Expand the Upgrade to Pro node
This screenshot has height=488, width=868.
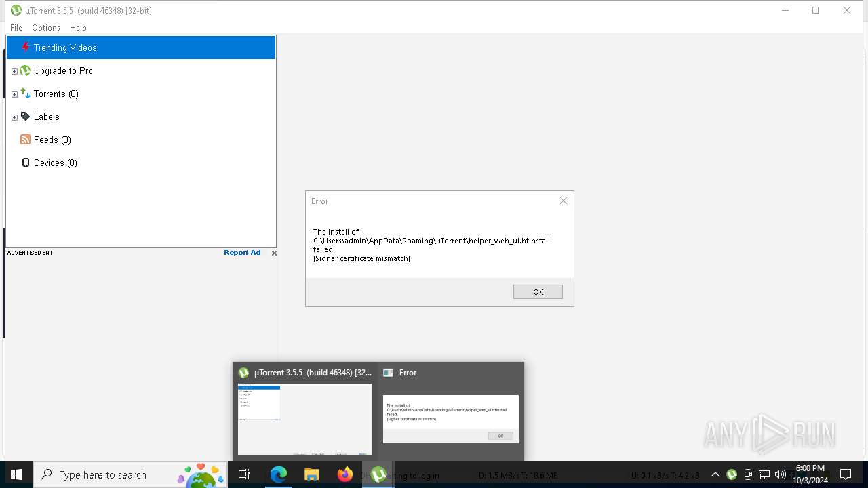14,71
